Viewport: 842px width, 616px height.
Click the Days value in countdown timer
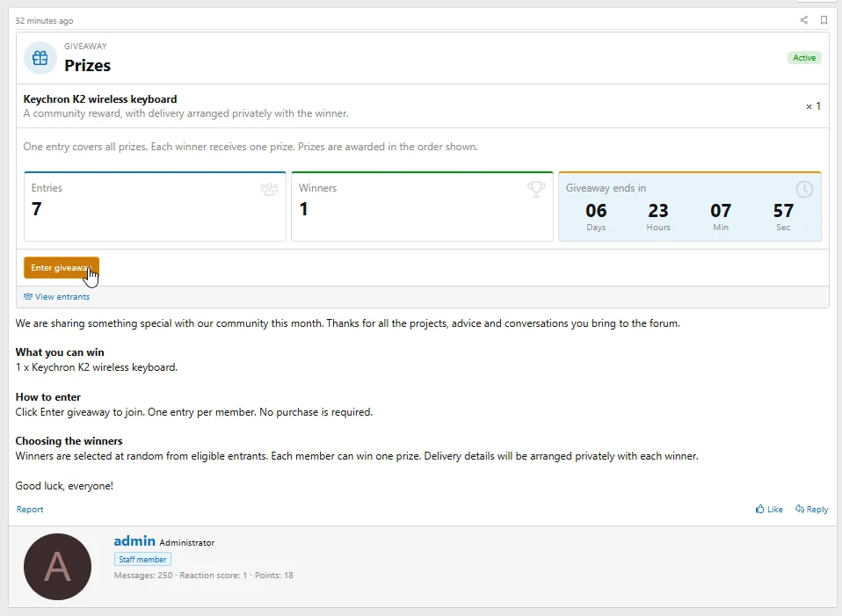pos(596,211)
